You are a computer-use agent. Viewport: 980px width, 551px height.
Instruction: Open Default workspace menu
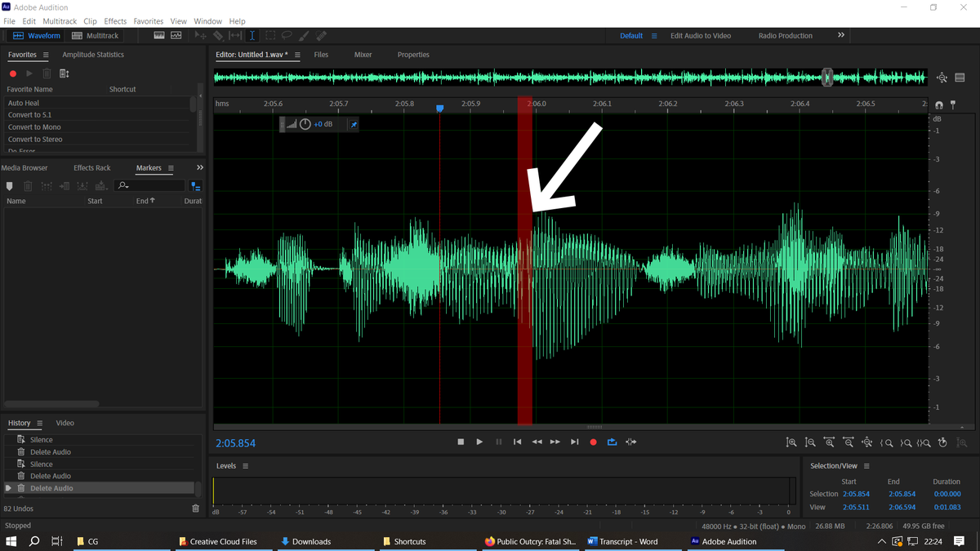pyautogui.click(x=654, y=36)
